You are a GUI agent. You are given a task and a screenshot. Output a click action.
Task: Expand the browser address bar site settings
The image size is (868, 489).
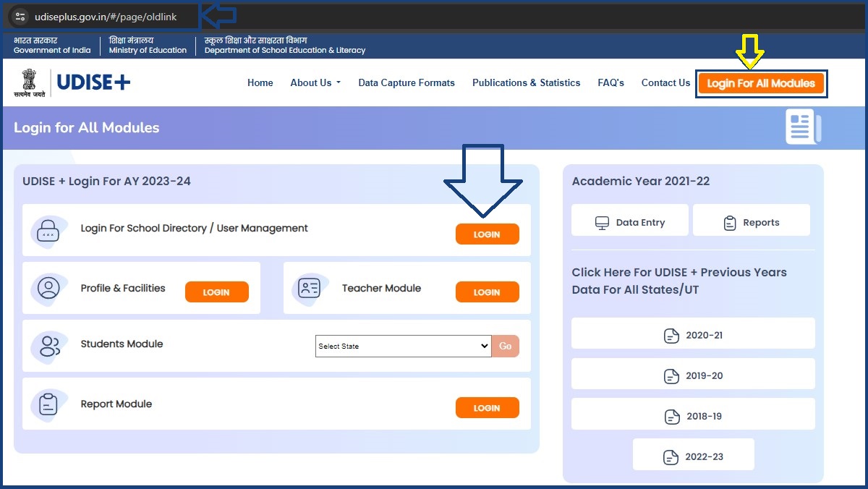tap(20, 14)
